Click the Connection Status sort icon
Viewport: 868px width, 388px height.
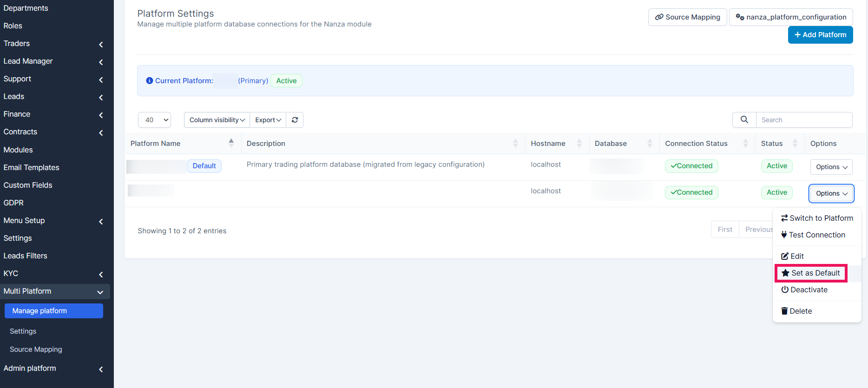pyautogui.click(x=745, y=144)
